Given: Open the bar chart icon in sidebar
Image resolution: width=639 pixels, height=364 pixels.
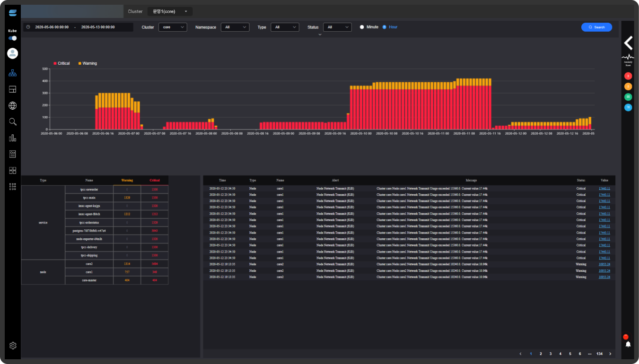Looking at the screenshot, I should tap(13, 138).
